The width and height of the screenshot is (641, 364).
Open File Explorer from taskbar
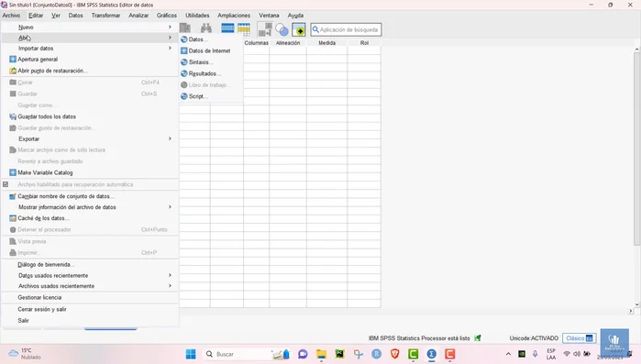321,354
